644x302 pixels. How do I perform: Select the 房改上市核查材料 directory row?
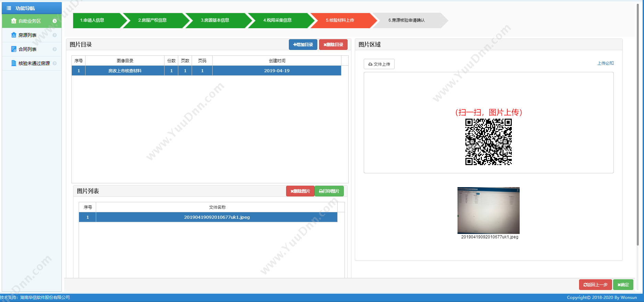click(x=206, y=71)
